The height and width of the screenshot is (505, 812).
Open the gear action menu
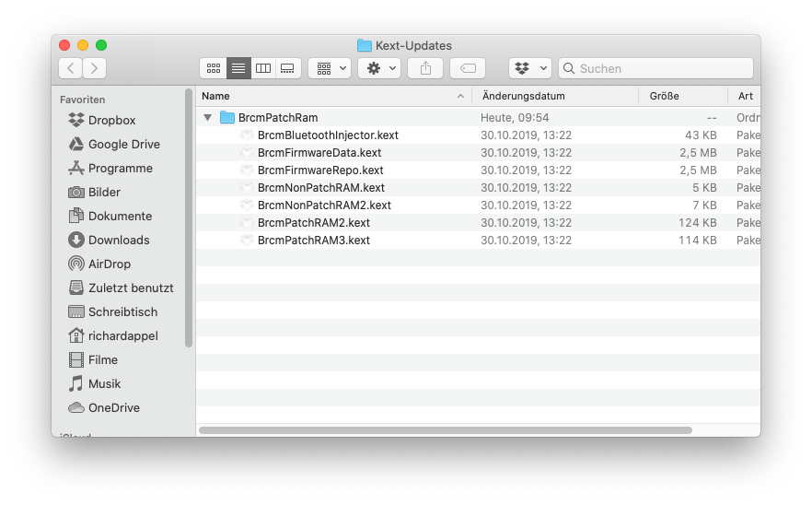(x=379, y=68)
